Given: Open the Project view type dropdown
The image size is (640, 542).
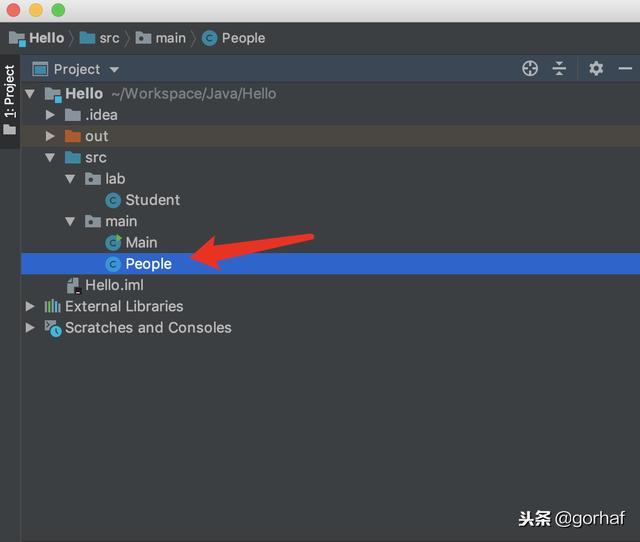Looking at the screenshot, I should tap(114, 70).
